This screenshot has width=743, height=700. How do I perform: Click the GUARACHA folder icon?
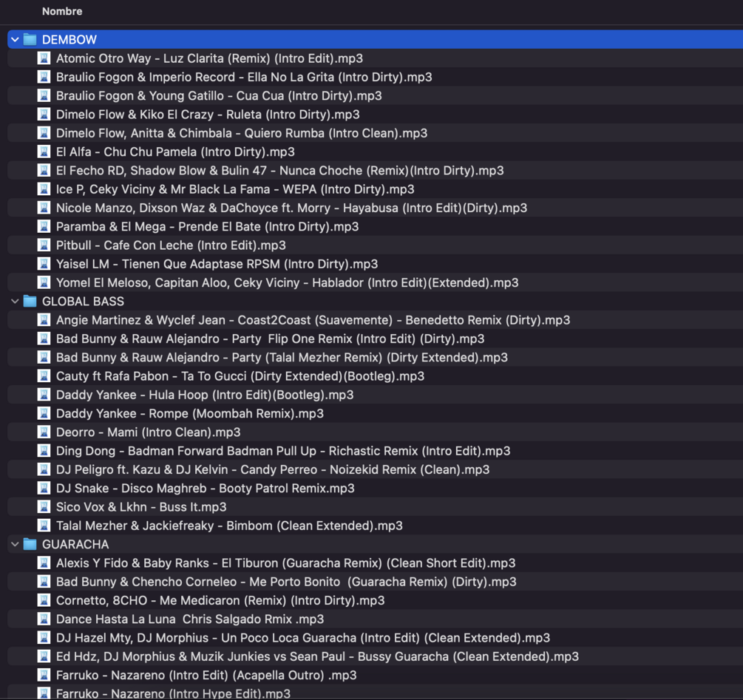tap(30, 544)
